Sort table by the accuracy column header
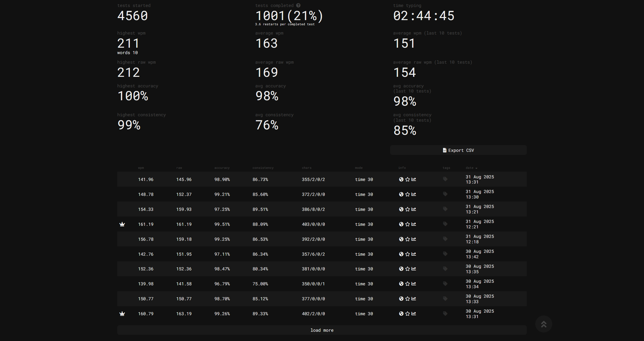The width and height of the screenshot is (644, 341). point(222,168)
